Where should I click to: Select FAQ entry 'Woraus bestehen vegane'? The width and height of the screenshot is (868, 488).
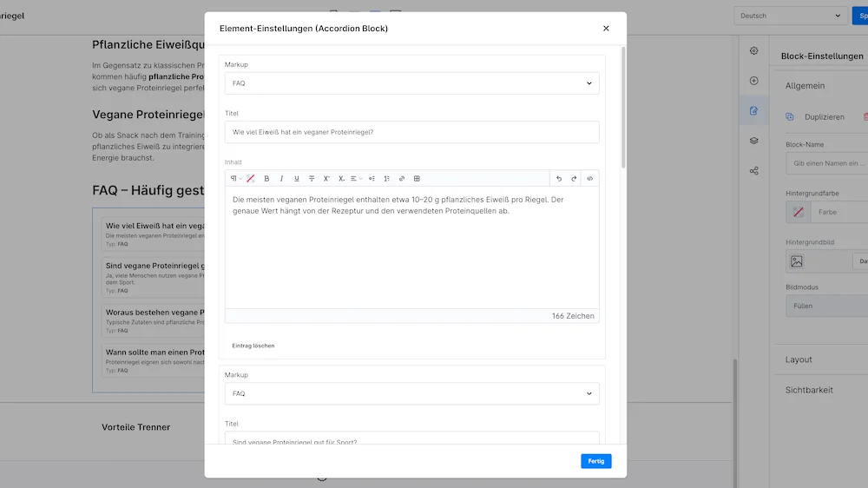153,320
